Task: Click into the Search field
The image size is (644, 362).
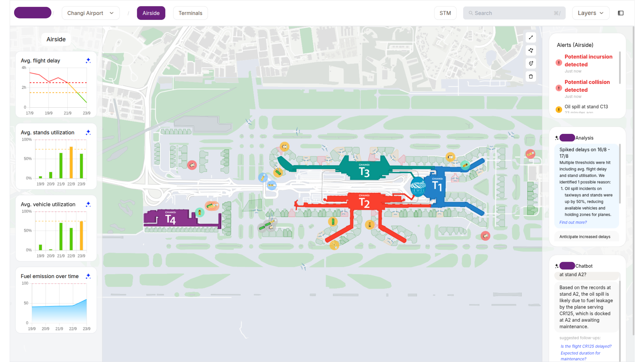Action: coord(514,13)
